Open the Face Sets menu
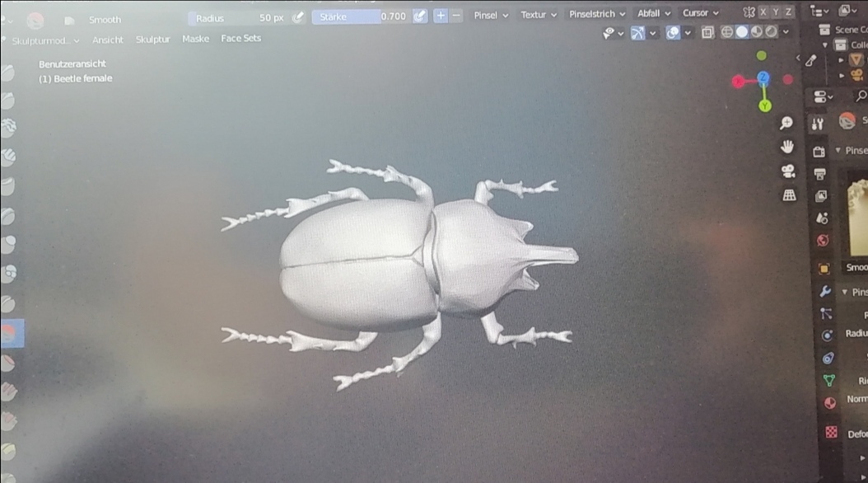Viewport: 868px width, 483px height. tap(240, 38)
